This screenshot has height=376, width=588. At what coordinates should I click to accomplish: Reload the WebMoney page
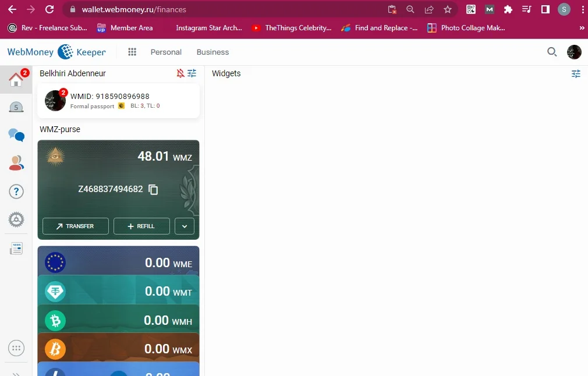tap(49, 9)
